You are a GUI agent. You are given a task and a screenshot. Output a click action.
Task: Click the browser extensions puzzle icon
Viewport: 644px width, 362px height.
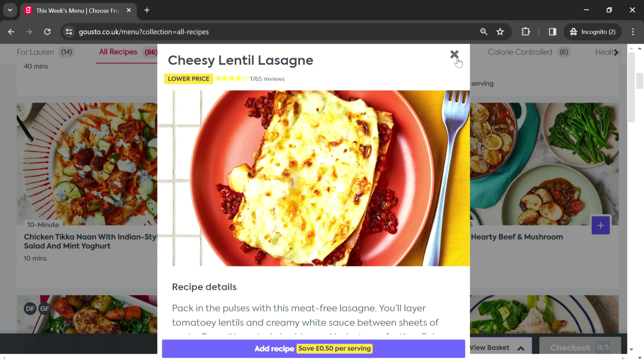pyautogui.click(x=526, y=31)
